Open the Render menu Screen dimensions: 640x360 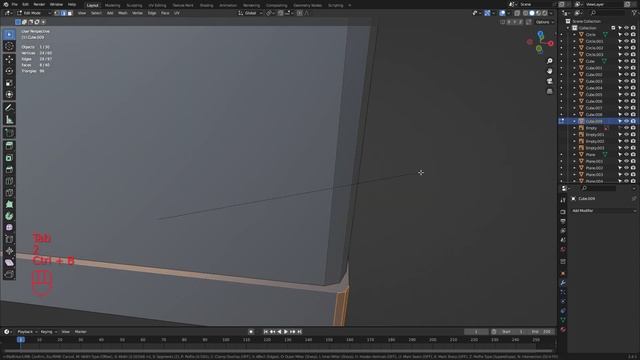[39, 4]
